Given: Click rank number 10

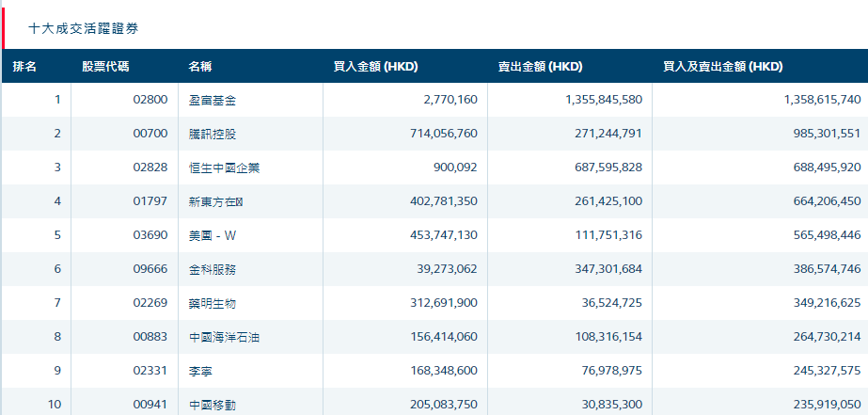Looking at the screenshot, I should coord(55,405).
